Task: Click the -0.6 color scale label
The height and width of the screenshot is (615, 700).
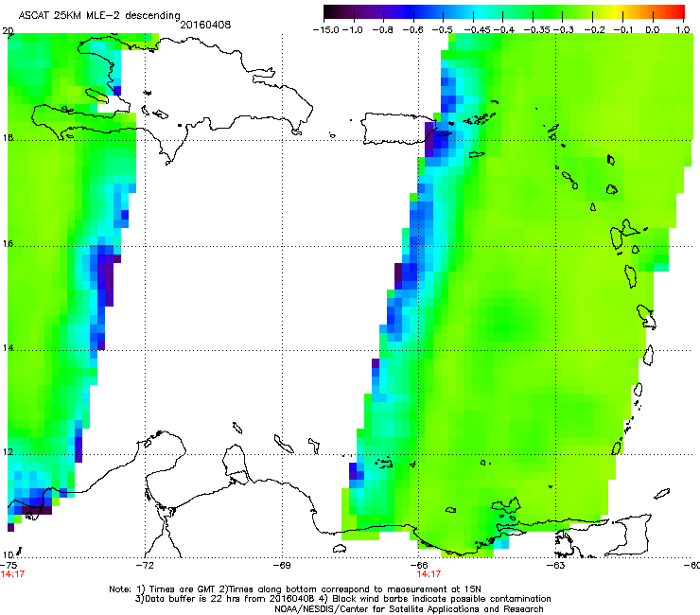Action: click(x=412, y=30)
